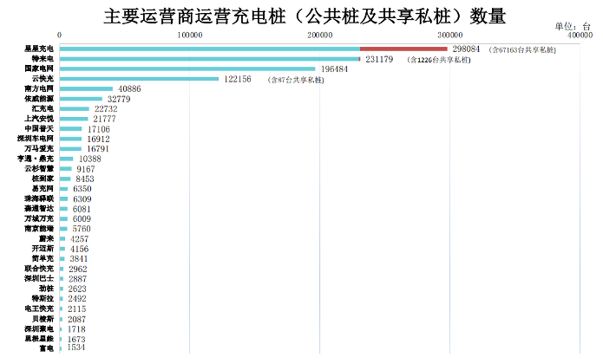Select the value 2492
This screenshot has width=603, height=364.
pos(77,299)
